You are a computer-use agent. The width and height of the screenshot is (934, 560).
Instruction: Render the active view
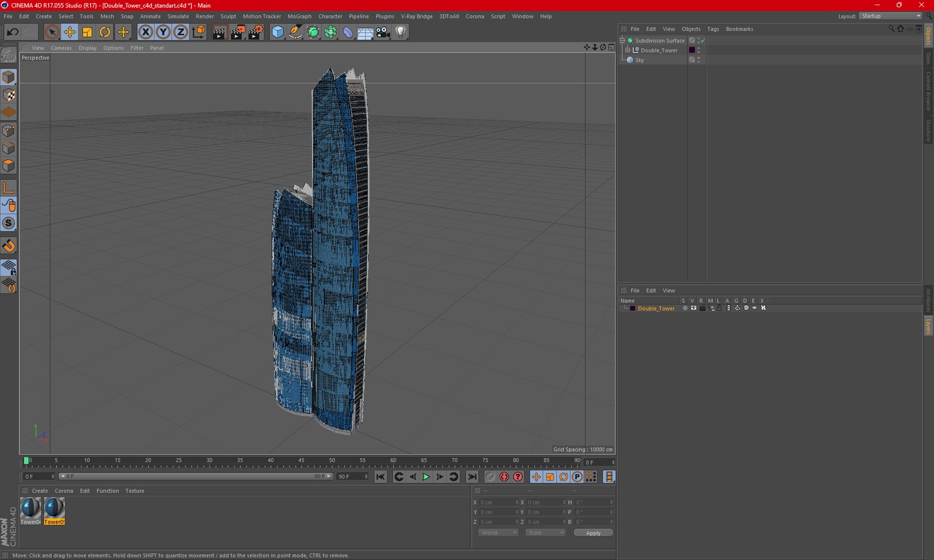coord(219,32)
